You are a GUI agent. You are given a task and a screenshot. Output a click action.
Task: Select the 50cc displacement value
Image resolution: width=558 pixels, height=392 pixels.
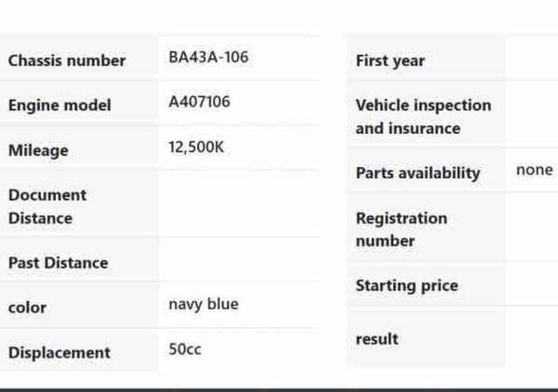tap(185, 349)
